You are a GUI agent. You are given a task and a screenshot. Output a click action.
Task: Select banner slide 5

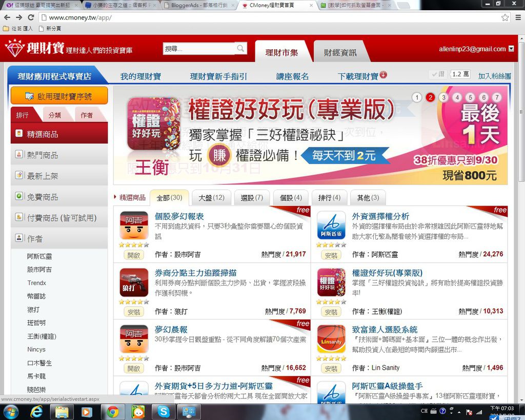tap(471, 97)
